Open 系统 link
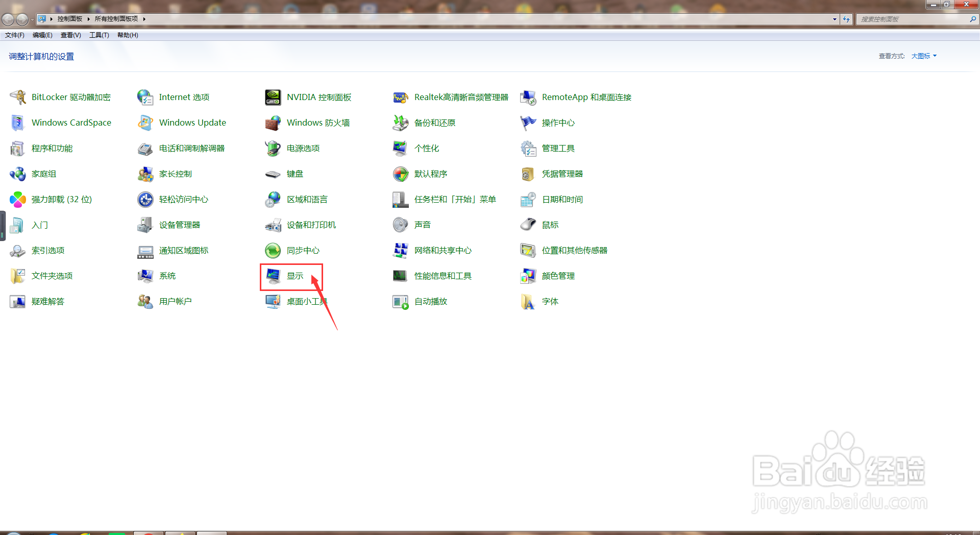Viewport: 980px width, 535px height. 167,276
